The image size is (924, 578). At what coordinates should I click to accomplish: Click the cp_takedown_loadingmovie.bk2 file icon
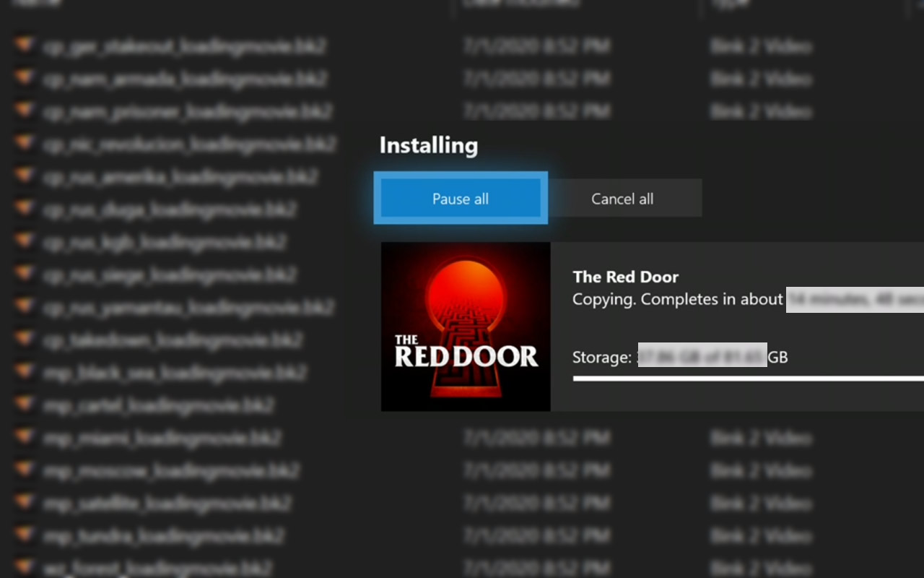coord(25,339)
